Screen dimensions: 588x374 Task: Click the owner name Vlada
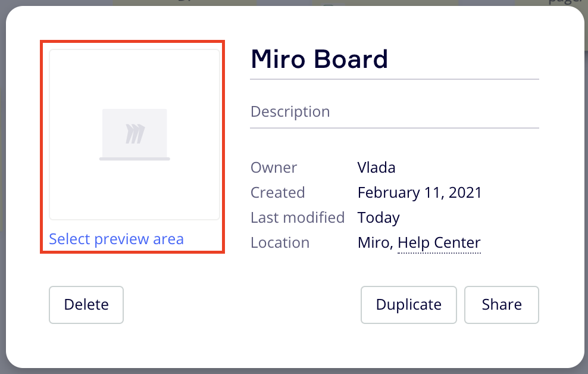(x=376, y=167)
